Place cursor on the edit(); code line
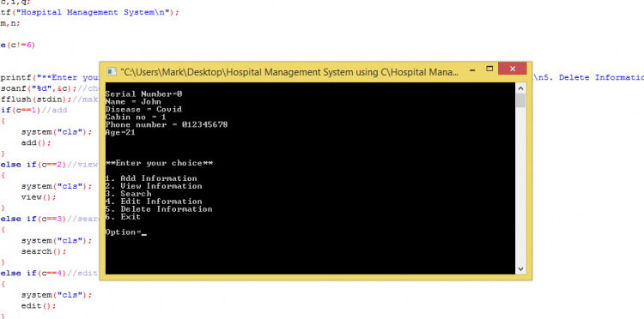The height and width of the screenshot is (319, 644). [38, 305]
